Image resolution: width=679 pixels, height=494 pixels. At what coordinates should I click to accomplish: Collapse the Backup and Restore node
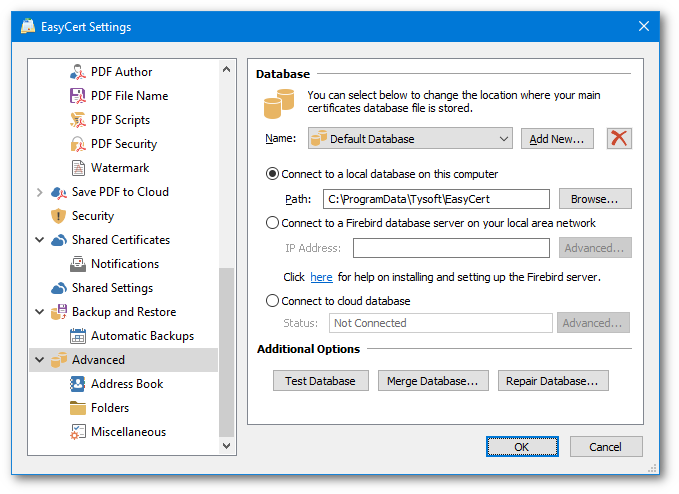pos(39,312)
